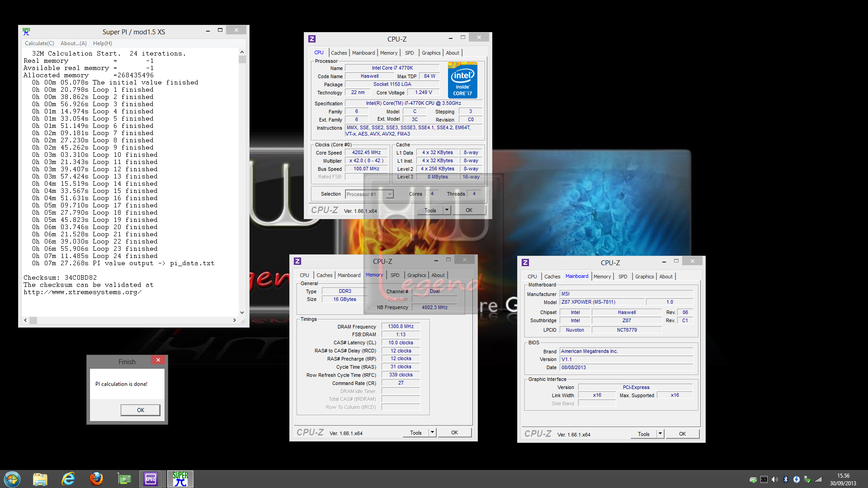Open File Explorer from the taskbar
Viewport: 868px width, 488px height.
pyautogui.click(x=40, y=479)
